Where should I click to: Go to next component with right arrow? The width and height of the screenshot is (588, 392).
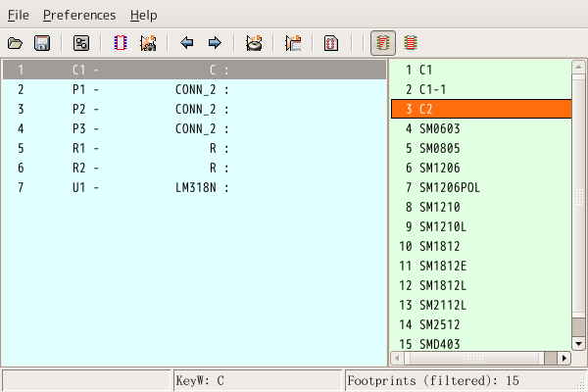click(x=215, y=43)
